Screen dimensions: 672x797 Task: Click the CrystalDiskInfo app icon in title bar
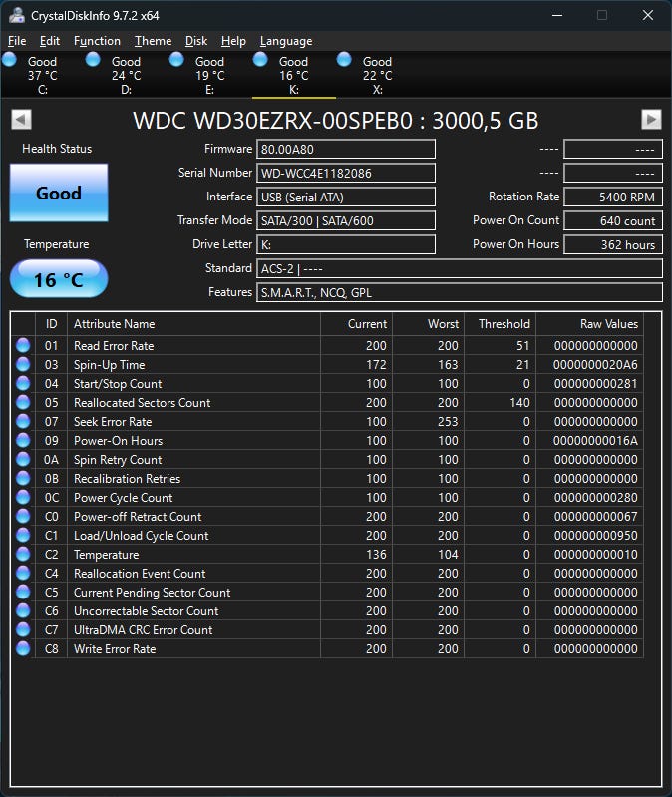[x=17, y=15]
